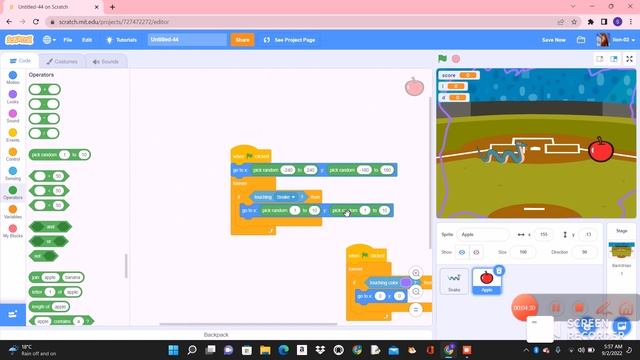Open Windows taskbar search

[192, 350]
